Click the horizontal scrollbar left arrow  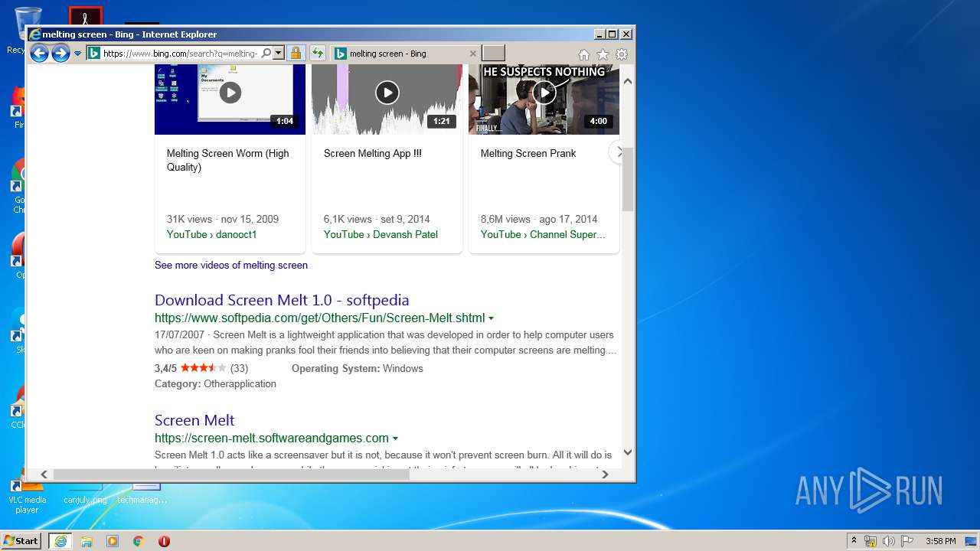pos(44,474)
